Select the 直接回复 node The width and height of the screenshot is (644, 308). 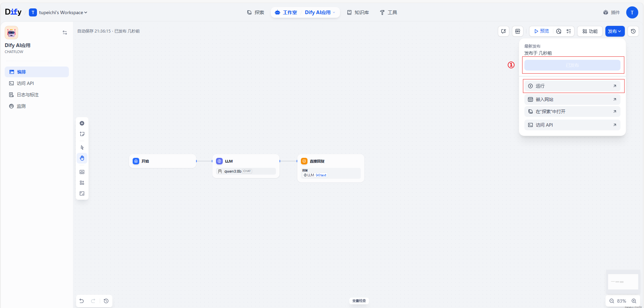[331, 168]
